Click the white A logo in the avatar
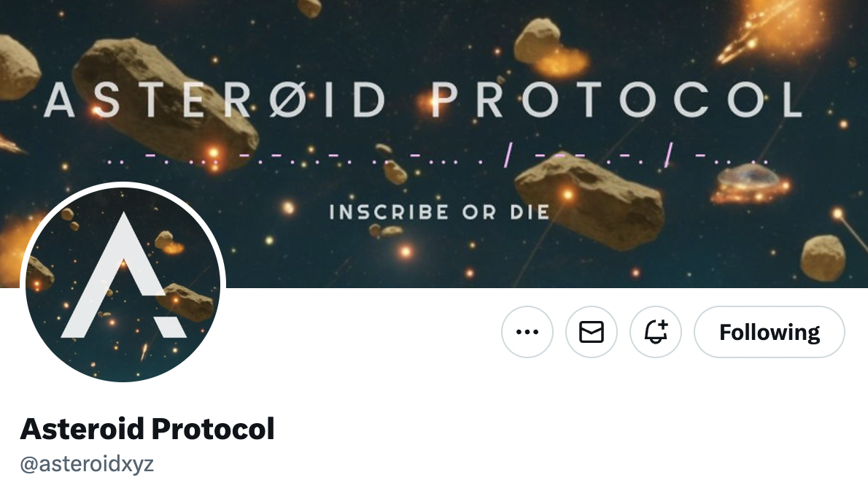This screenshot has height=480, width=868. (x=123, y=276)
